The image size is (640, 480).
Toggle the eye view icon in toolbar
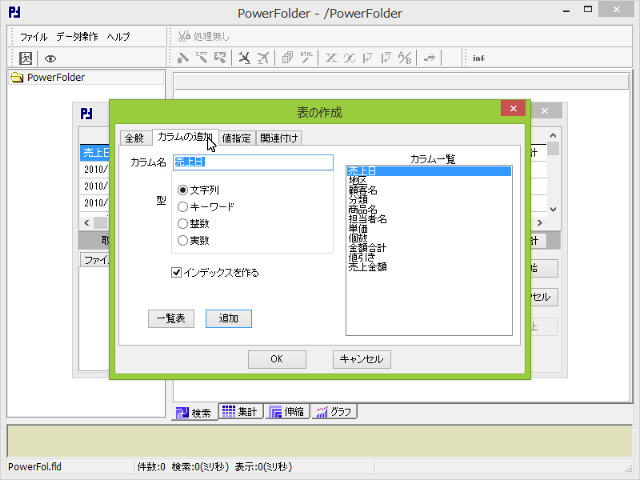pyautogui.click(x=50, y=59)
